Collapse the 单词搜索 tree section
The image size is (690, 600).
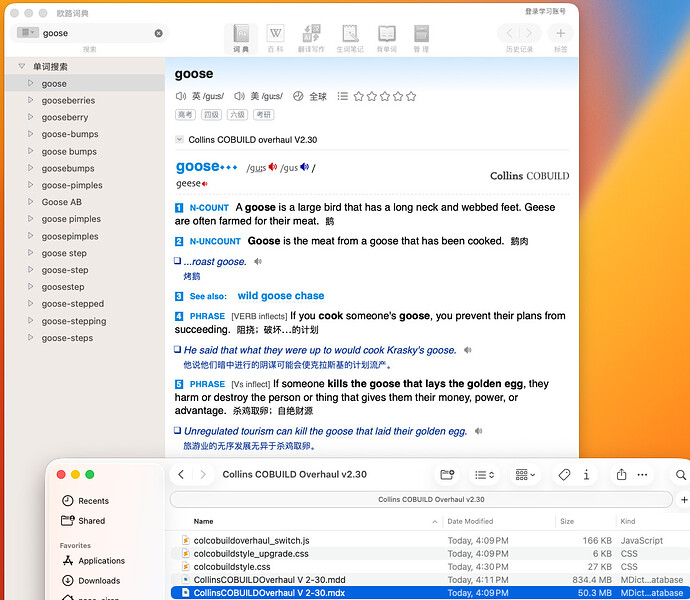[x=22, y=66]
